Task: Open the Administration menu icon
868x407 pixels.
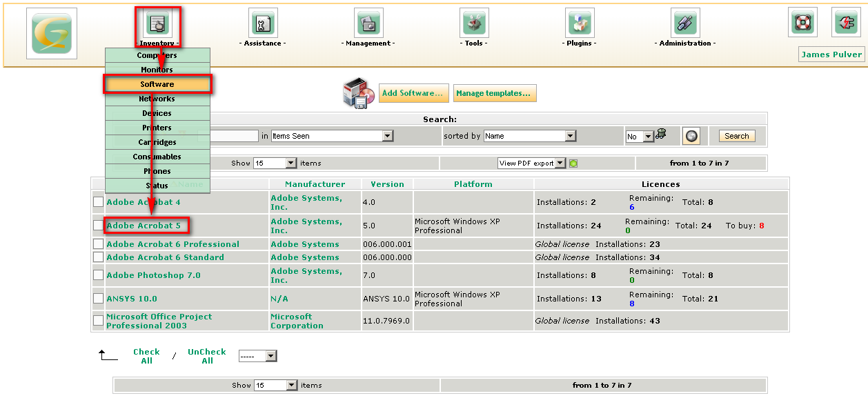Action: [x=685, y=23]
